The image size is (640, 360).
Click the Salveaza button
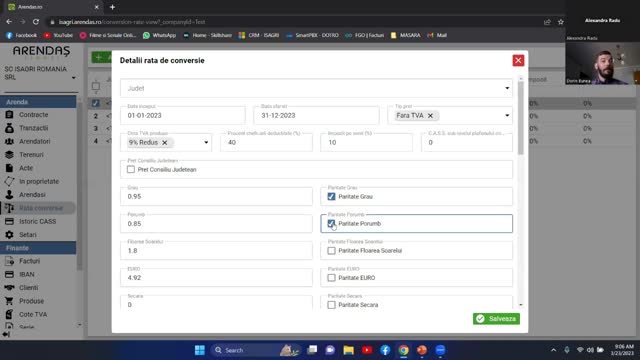(496, 319)
